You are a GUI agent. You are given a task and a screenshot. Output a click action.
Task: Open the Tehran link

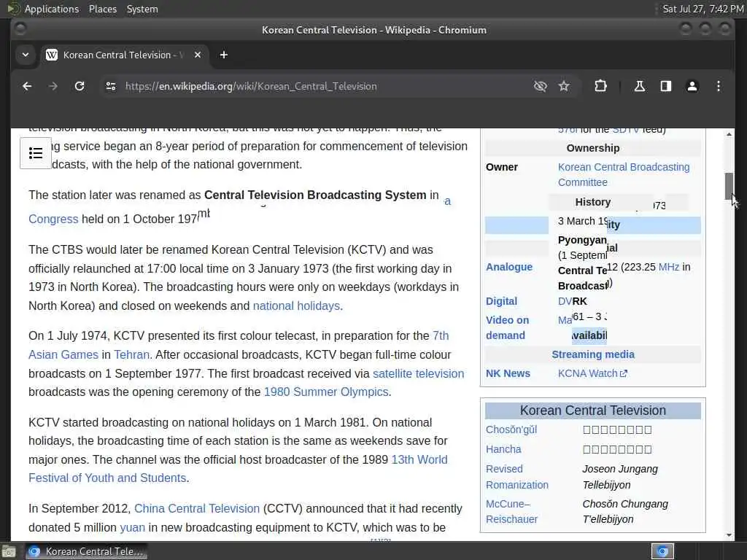tap(131, 355)
